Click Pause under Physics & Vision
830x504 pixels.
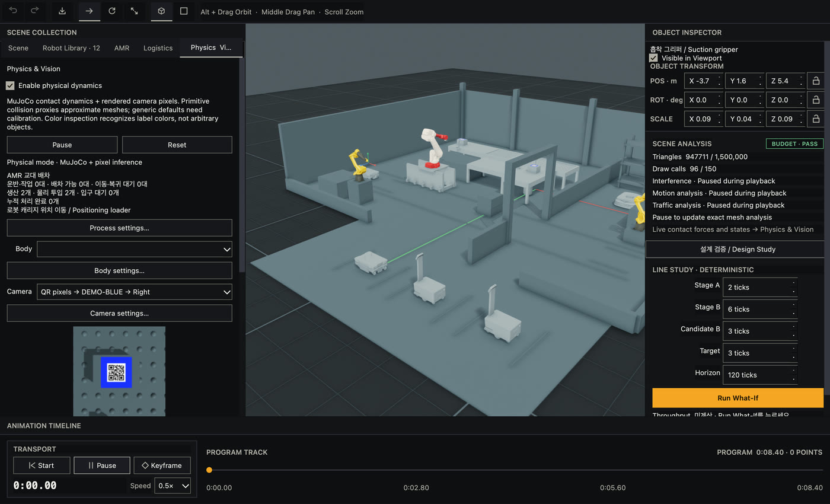(x=62, y=145)
